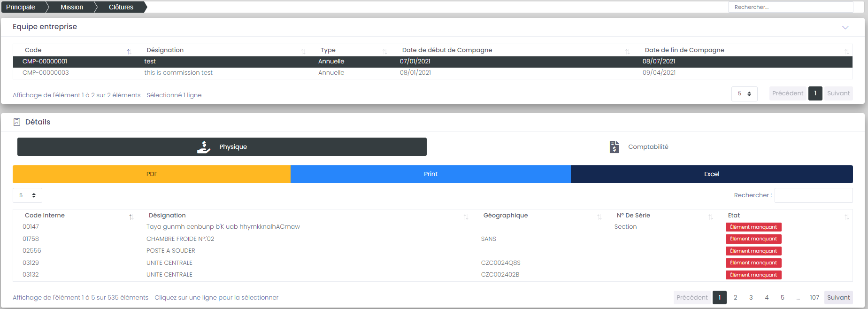868x309 pixels.
Task: Sort by Code column arrow icon
Action: click(129, 51)
